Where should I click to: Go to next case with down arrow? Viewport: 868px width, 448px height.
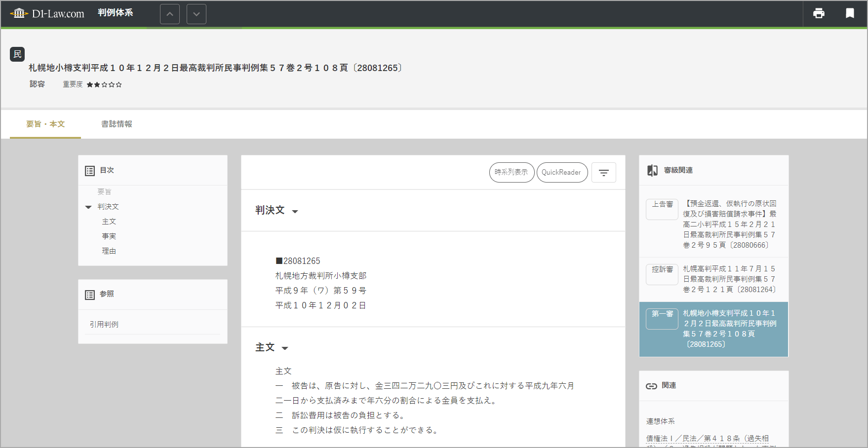[197, 14]
